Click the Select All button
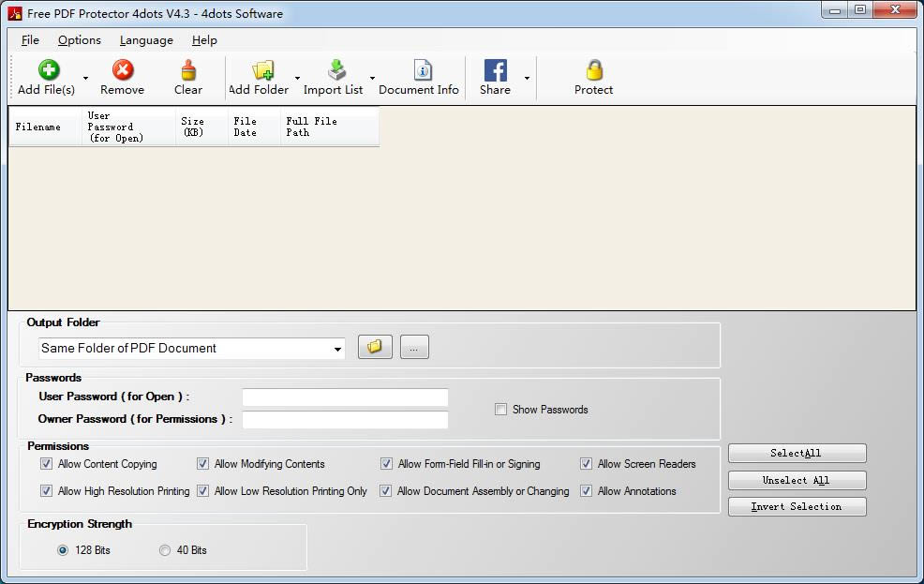This screenshot has height=584, width=924. point(797,453)
